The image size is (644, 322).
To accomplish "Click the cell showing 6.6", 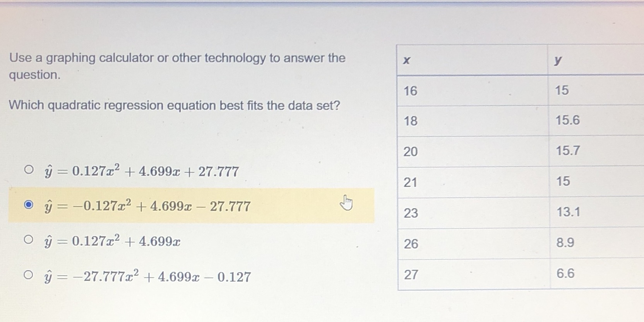I will pos(565,274).
